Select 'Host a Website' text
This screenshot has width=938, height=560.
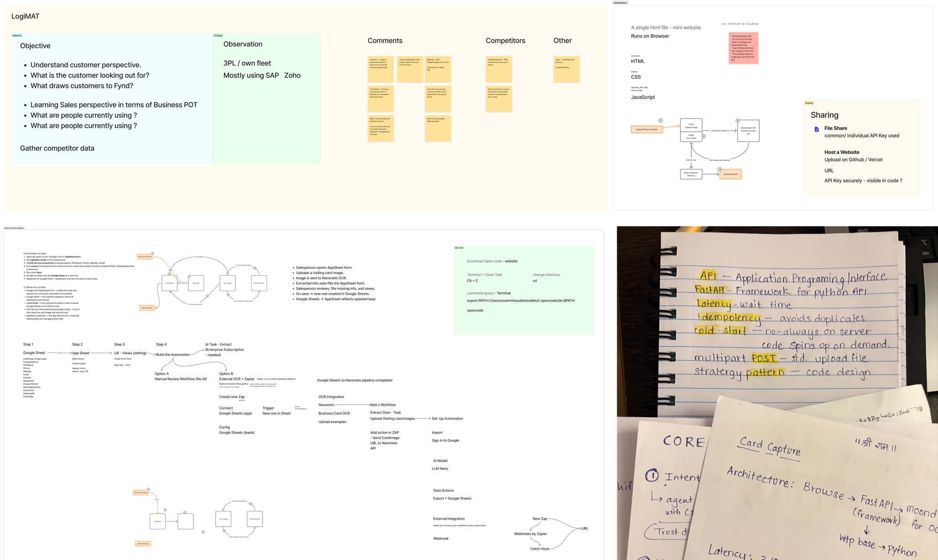[x=842, y=152]
